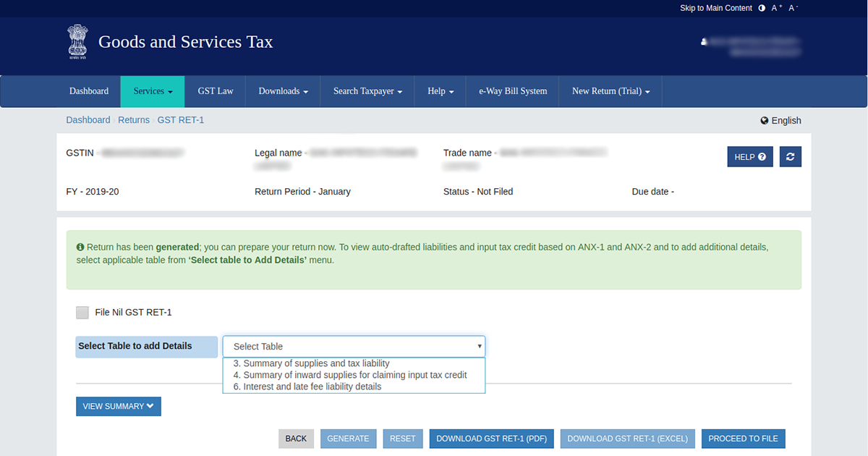
Task: Open the GST Law tab
Action: pos(216,91)
